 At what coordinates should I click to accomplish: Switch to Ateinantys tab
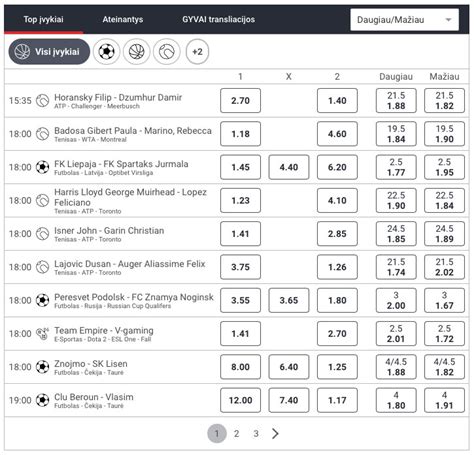coord(123,19)
